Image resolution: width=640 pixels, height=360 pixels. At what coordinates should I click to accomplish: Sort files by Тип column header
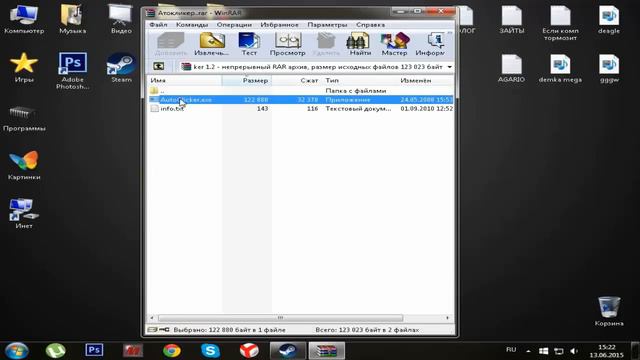tap(359, 80)
